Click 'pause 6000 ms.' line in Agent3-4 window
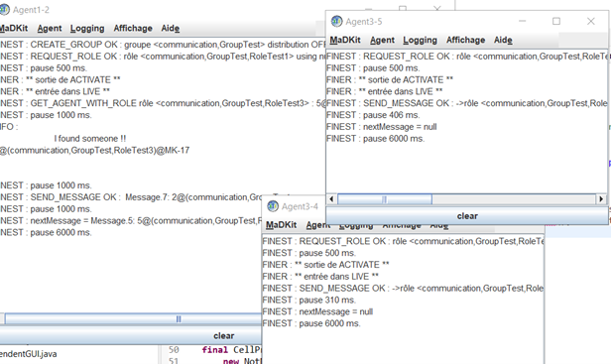The image size is (611, 364). (311, 323)
